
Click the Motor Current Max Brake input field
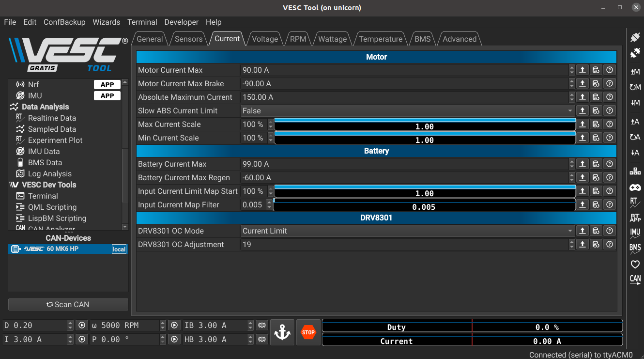404,83
